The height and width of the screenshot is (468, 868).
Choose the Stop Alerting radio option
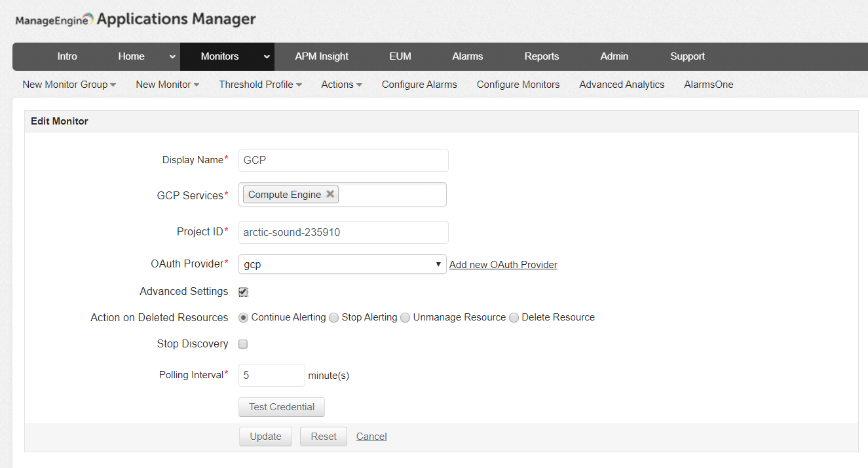tap(334, 317)
